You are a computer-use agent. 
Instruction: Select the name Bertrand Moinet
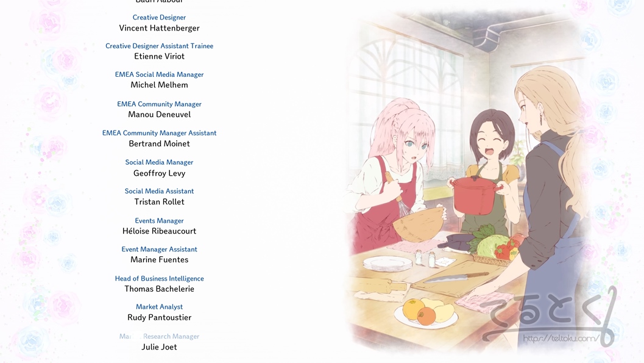click(160, 143)
